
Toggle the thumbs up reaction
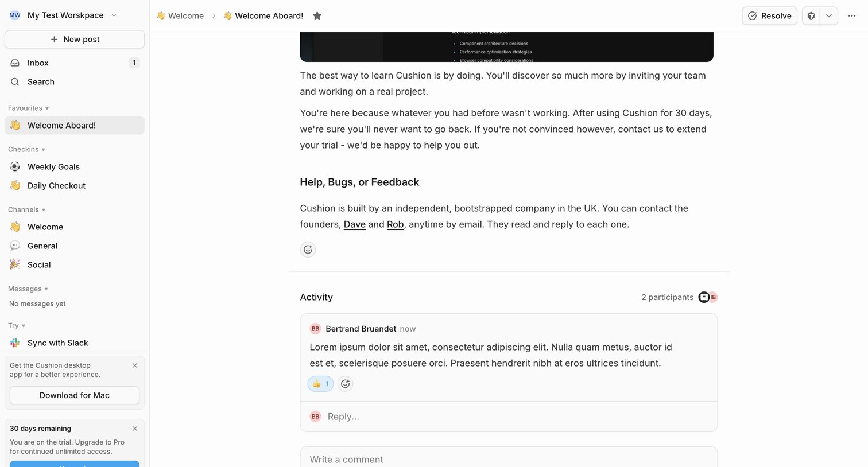[320, 384]
